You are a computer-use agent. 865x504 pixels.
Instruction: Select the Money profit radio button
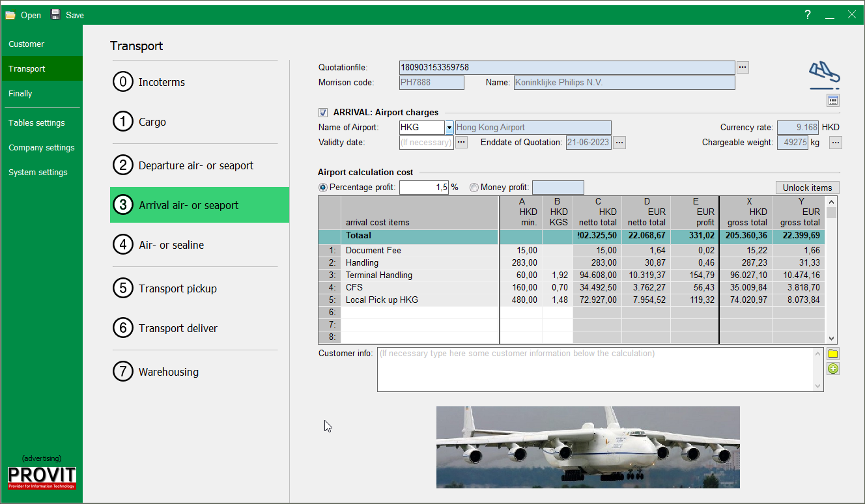pyautogui.click(x=474, y=188)
